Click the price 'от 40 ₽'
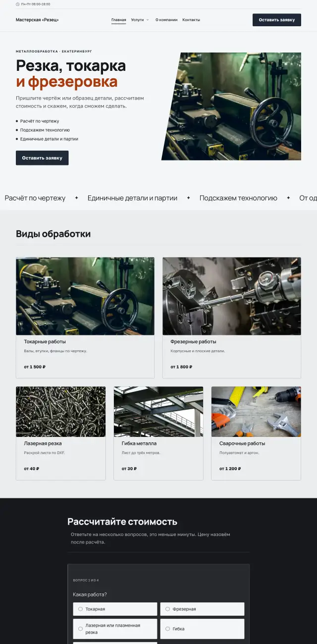 pos(32,469)
